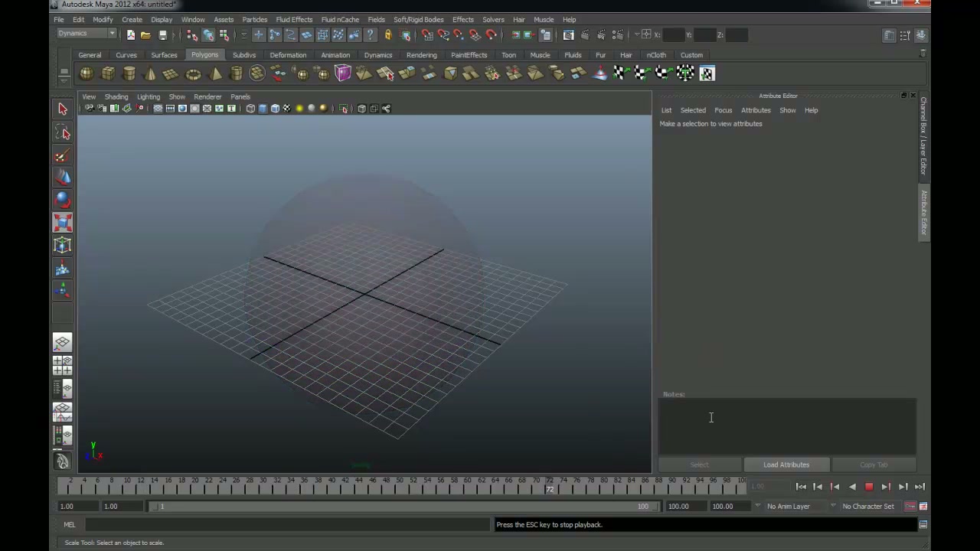Click Focus in Attribute Editor
The width and height of the screenshot is (980, 551).
click(723, 110)
